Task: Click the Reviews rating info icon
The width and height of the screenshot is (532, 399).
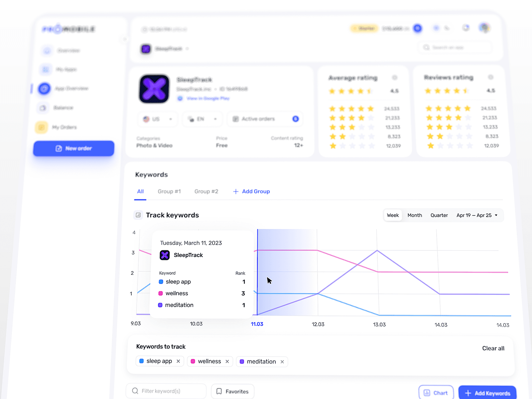Action: pos(490,77)
